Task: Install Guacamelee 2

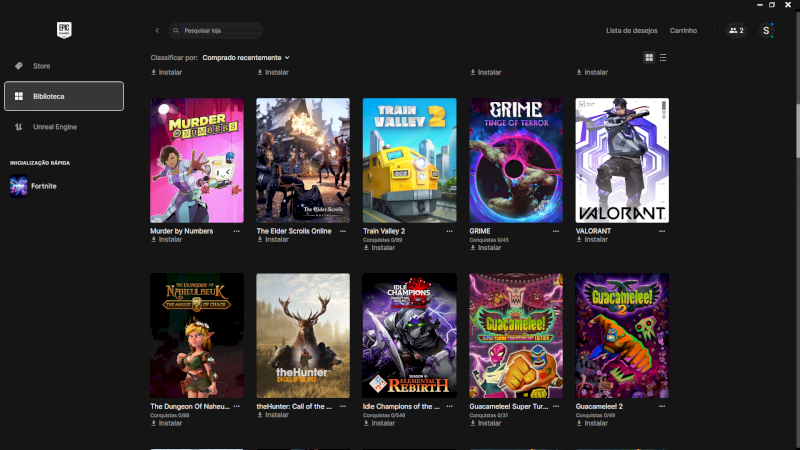Action: click(x=592, y=423)
